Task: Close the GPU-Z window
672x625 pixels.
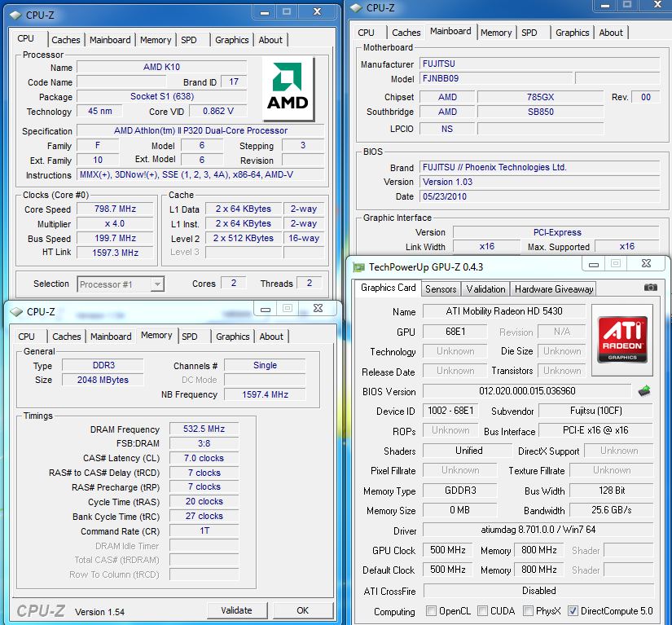Action: pos(646,264)
